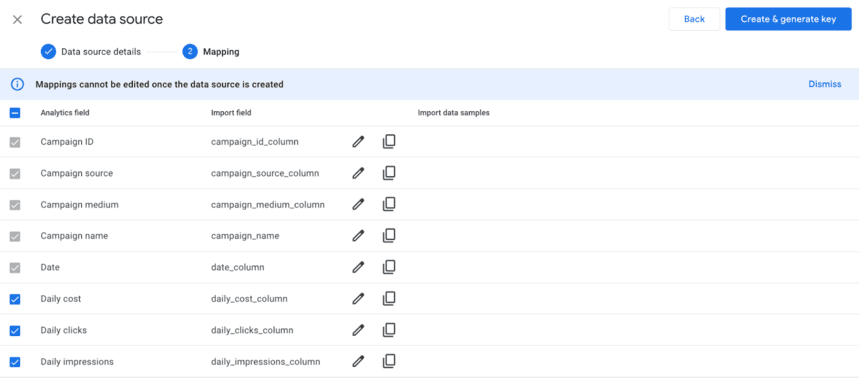Toggle the select-all header checkbox
The width and height of the screenshot is (859, 378).
15,113
